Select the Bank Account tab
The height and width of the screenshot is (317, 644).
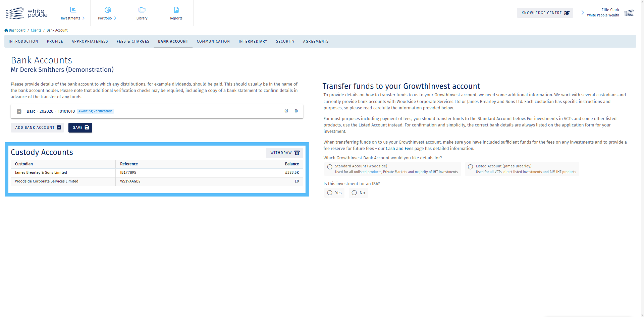point(173,41)
